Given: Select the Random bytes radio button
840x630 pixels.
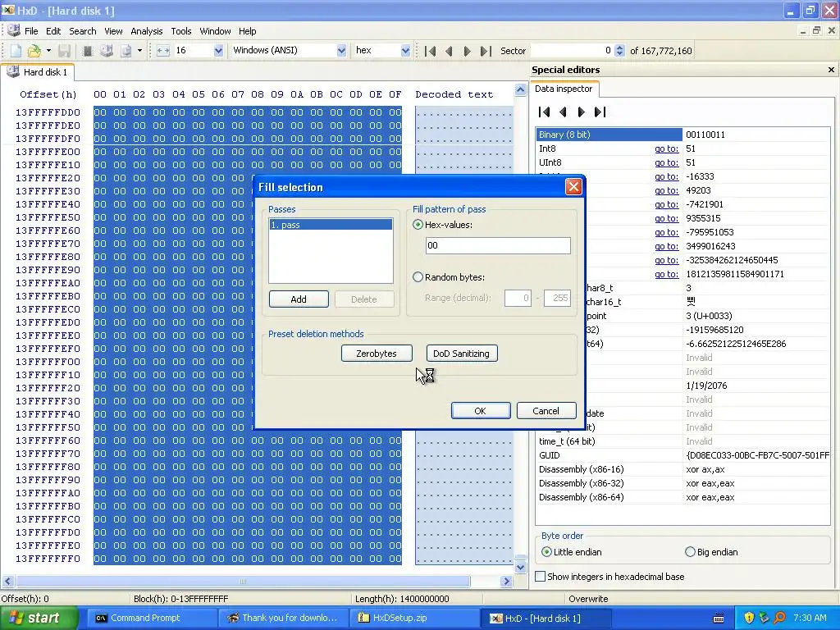Looking at the screenshot, I should [418, 277].
